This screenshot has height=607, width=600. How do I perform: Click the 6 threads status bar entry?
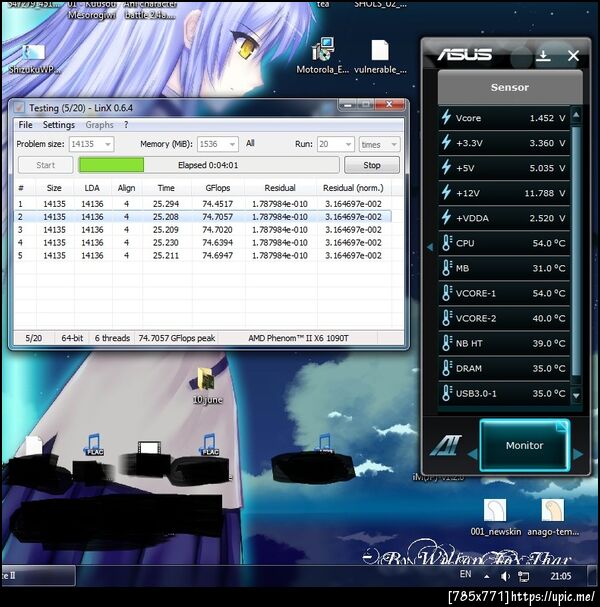(x=112, y=338)
